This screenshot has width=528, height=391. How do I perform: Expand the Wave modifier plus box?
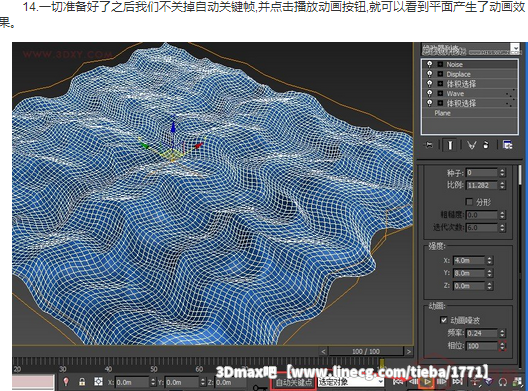pos(440,94)
